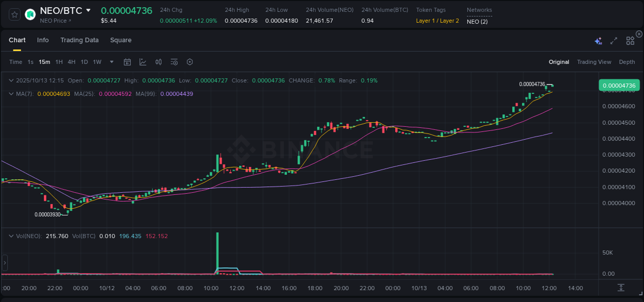This screenshot has width=644, height=302.
Task: Click the volume panel scrollbar arrow
Action: [x=4, y=263]
